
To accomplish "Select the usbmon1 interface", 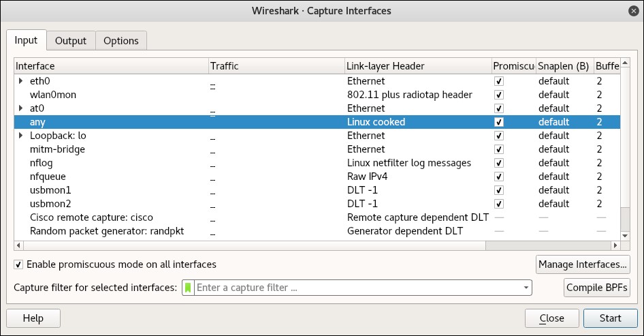I will pyautogui.click(x=50, y=190).
